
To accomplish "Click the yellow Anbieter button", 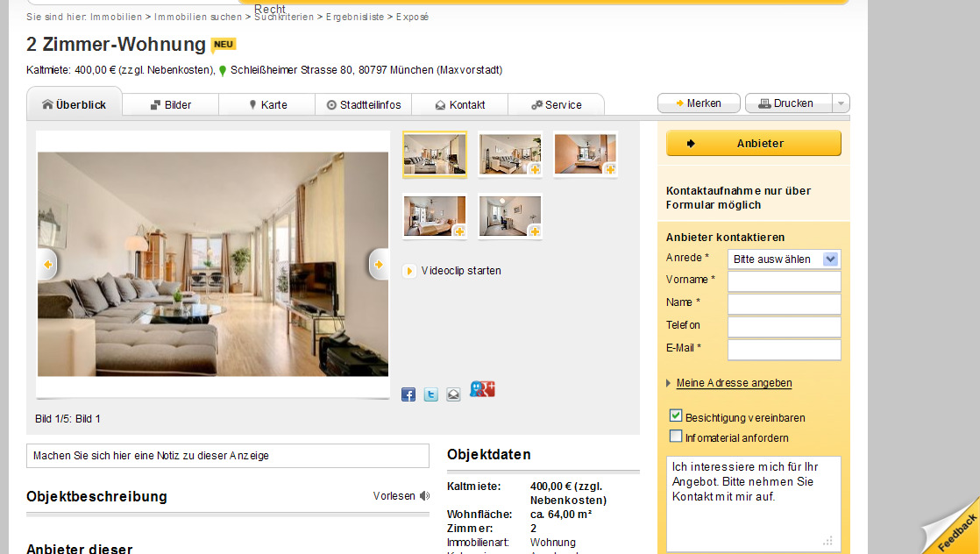I will coord(754,143).
